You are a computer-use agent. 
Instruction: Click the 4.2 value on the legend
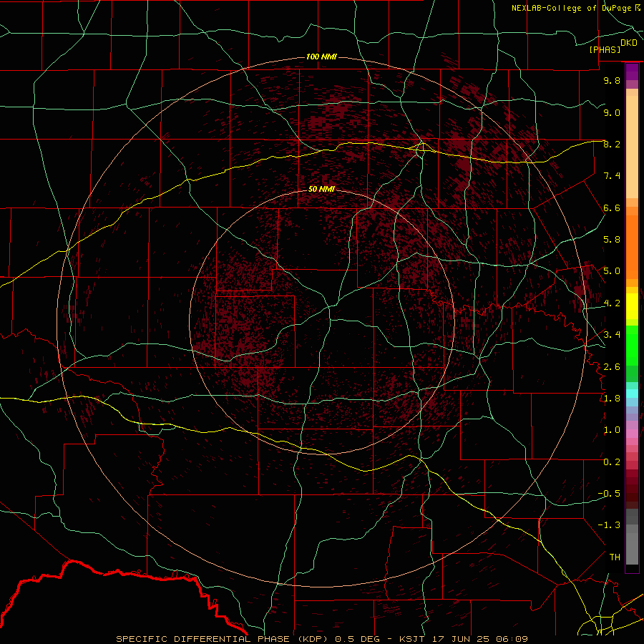click(612, 303)
